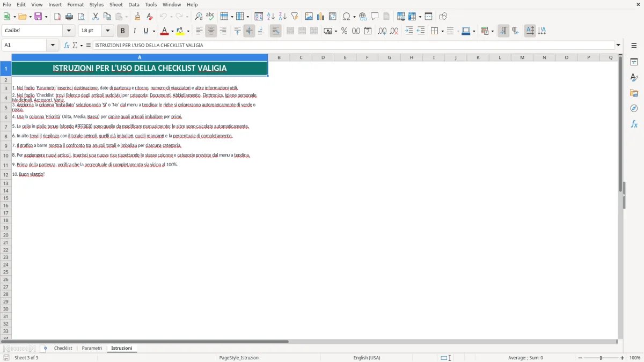Toggle Center Vertically alignment
Image resolution: width=644 pixels, height=362 pixels.
[249, 31]
